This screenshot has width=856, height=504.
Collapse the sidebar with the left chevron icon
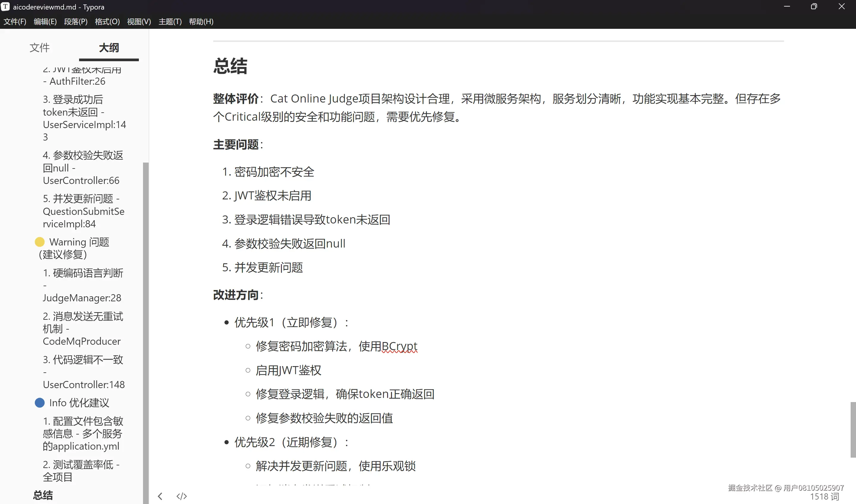[160, 496]
